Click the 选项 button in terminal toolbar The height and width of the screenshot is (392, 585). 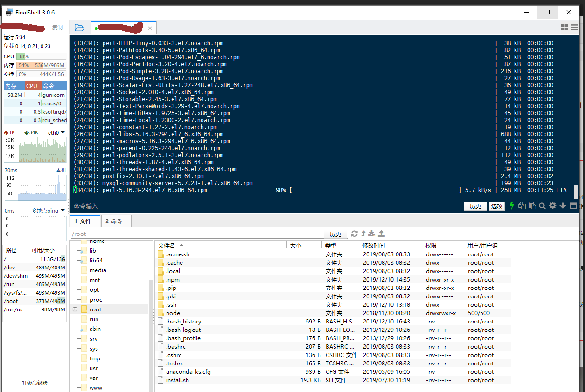(497, 206)
